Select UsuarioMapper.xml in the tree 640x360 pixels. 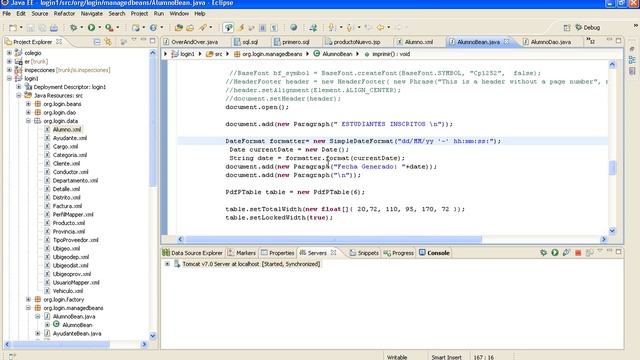click(76, 282)
